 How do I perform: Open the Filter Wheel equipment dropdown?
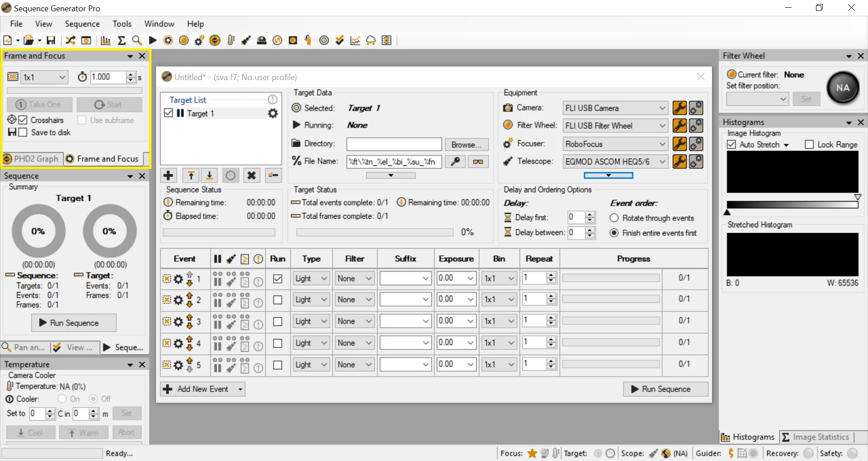click(x=615, y=126)
